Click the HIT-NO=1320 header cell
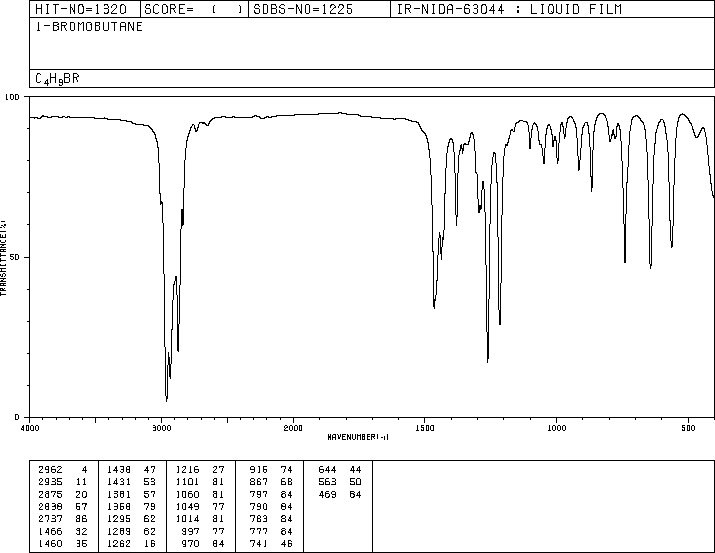 (85, 9)
